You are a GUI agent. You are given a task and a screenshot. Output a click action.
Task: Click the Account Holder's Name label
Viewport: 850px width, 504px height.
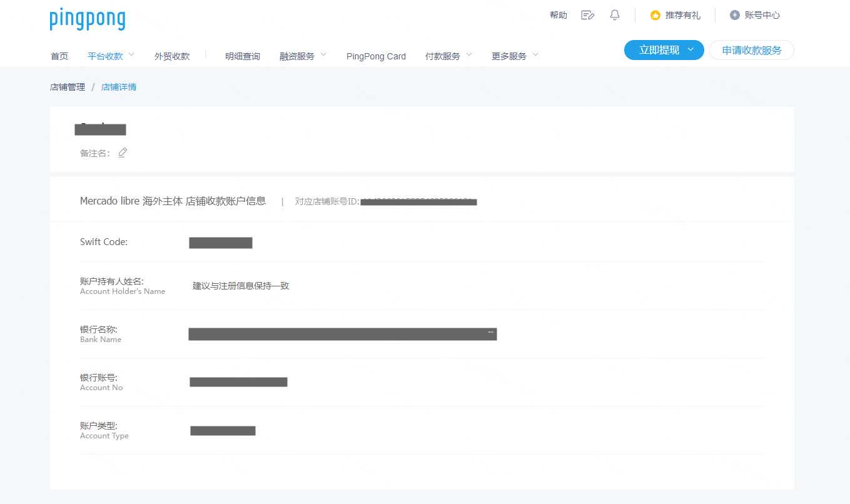click(123, 291)
